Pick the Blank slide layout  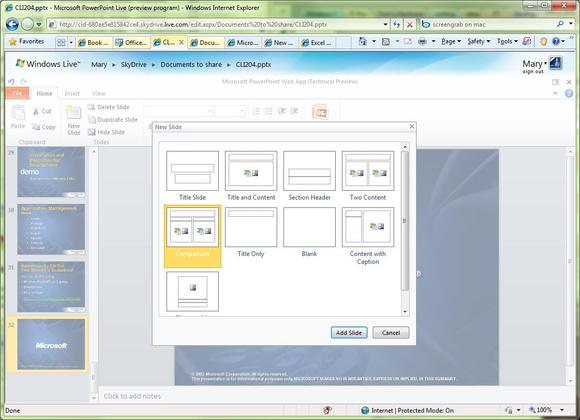(x=309, y=227)
